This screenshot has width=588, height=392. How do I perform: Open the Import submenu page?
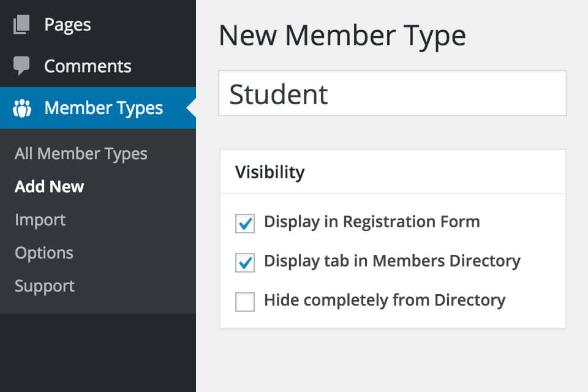[40, 220]
